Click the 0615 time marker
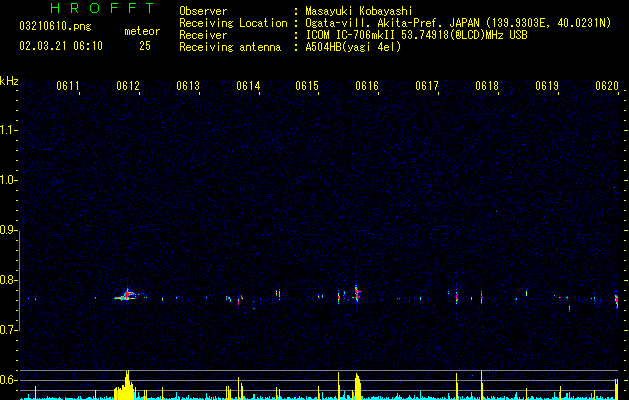629x400 pixels. pyautogui.click(x=307, y=86)
